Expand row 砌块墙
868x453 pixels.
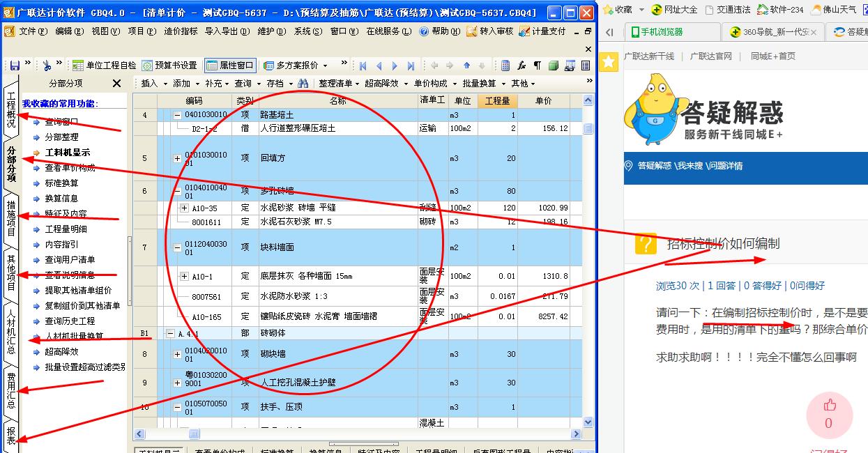pos(177,354)
